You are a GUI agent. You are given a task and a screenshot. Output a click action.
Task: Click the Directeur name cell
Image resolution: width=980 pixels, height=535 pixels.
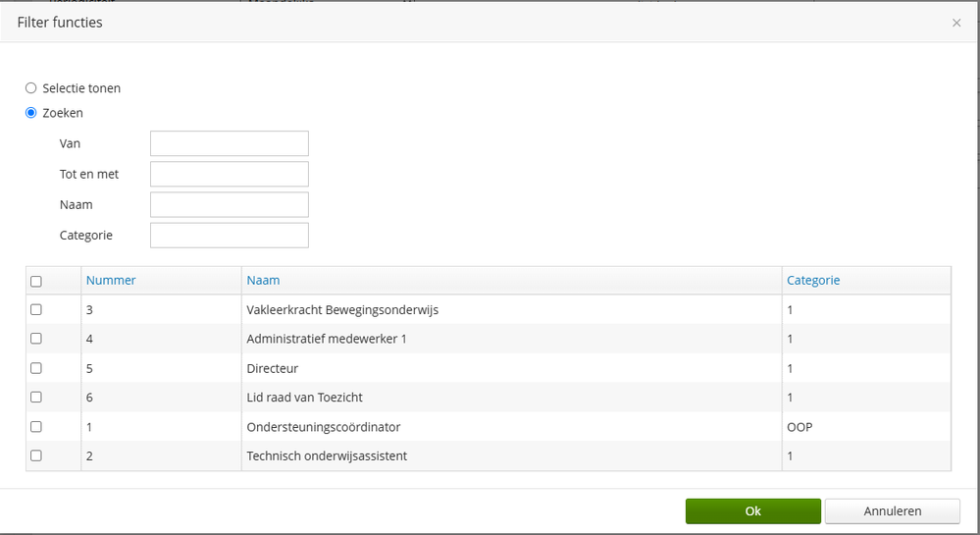tap(273, 368)
